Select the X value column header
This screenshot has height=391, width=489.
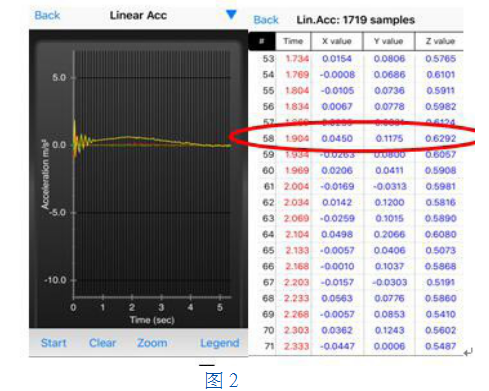pos(337,41)
